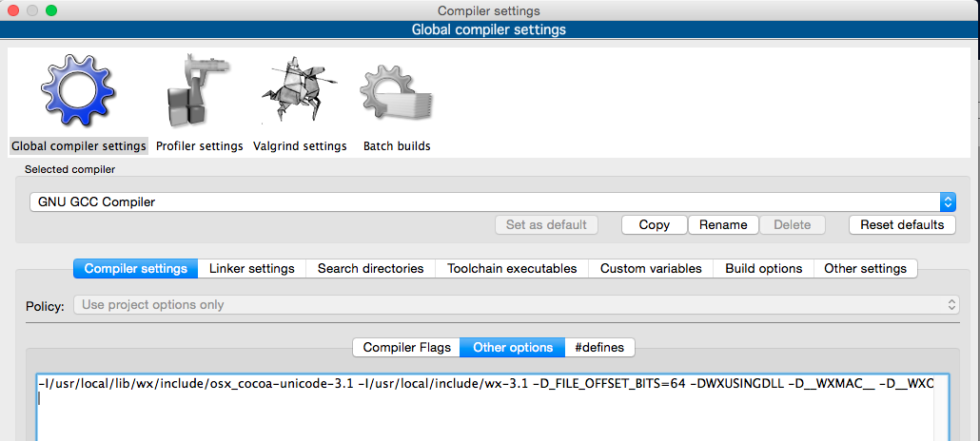Switch to the Custom variables tab
The height and width of the screenshot is (441, 980).
coord(651,269)
